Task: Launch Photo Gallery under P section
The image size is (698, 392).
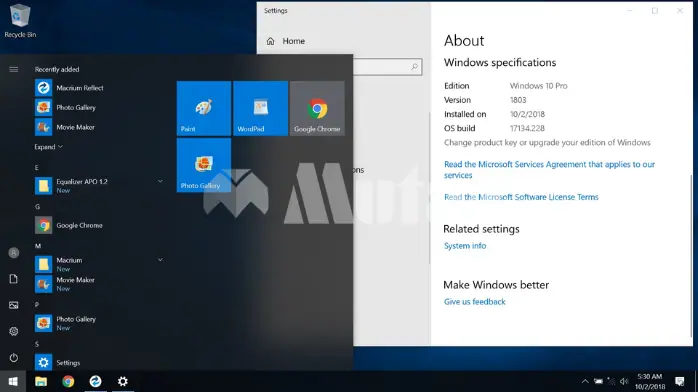Action: [x=65, y=323]
